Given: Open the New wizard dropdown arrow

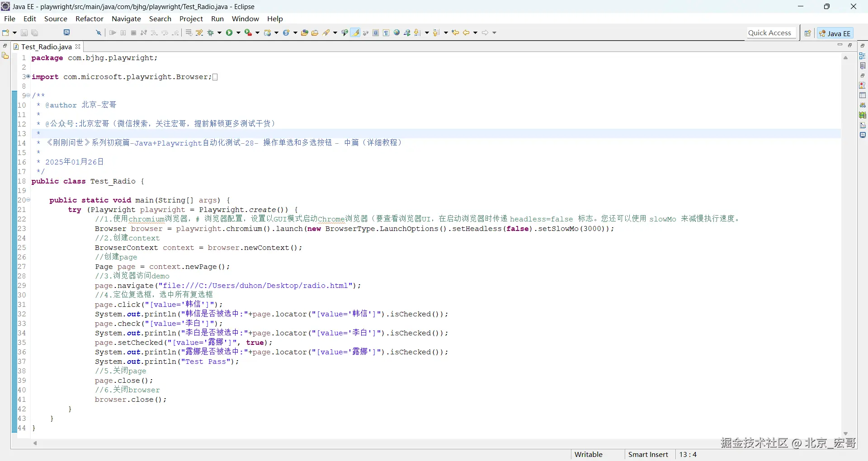Looking at the screenshot, I should [14, 33].
